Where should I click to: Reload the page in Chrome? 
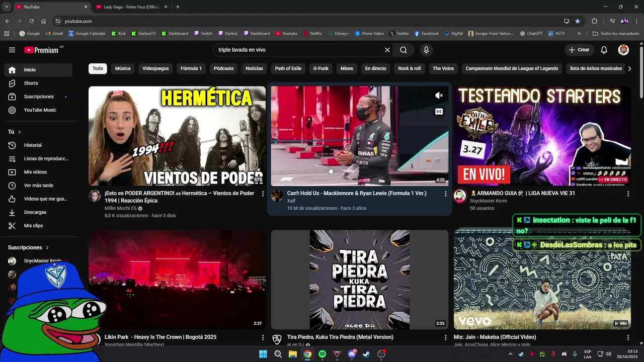point(31,21)
